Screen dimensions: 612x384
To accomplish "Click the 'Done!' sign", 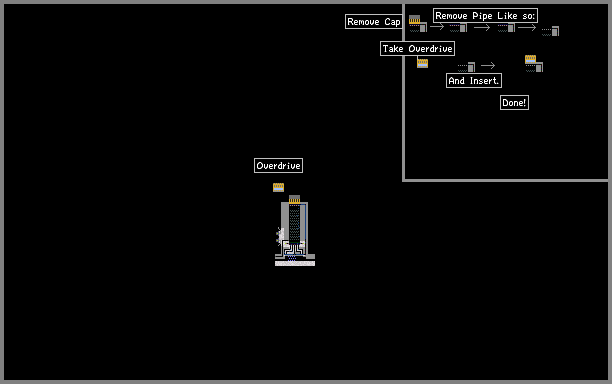I will click(x=514, y=102).
